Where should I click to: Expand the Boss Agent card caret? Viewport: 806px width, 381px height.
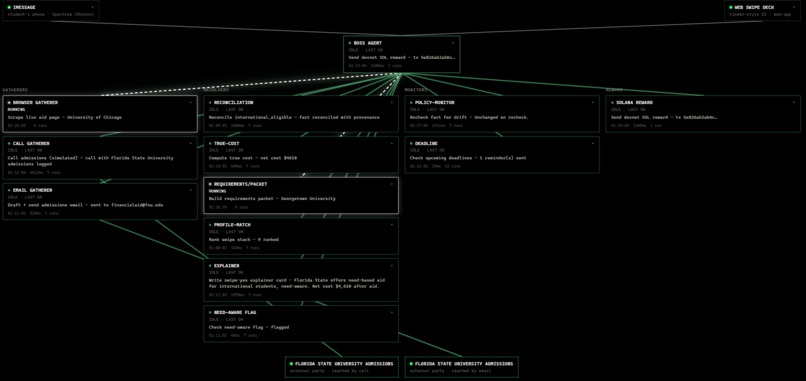coord(453,43)
